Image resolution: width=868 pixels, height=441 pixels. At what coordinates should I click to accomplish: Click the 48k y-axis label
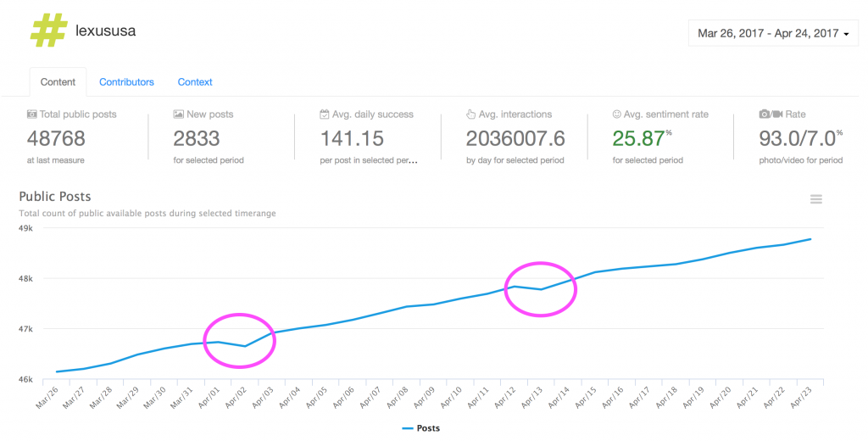click(x=25, y=279)
